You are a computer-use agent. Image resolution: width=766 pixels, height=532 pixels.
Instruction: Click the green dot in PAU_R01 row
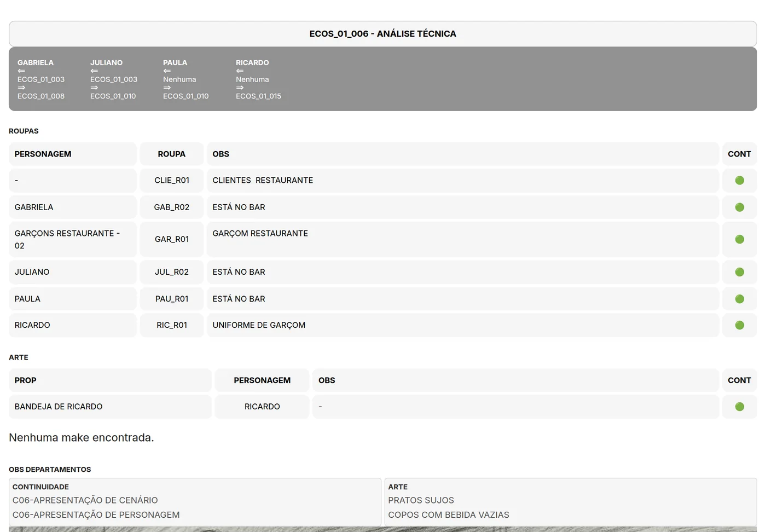point(739,299)
